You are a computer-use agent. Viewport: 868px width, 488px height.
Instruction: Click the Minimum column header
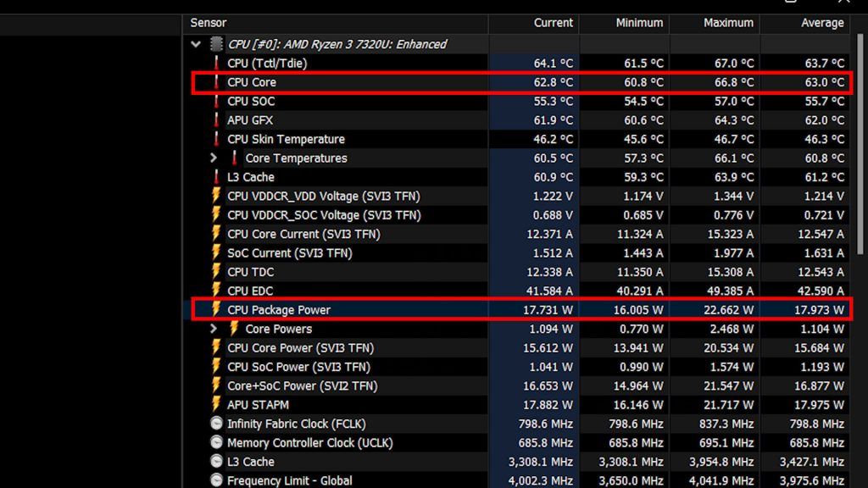point(625,23)
